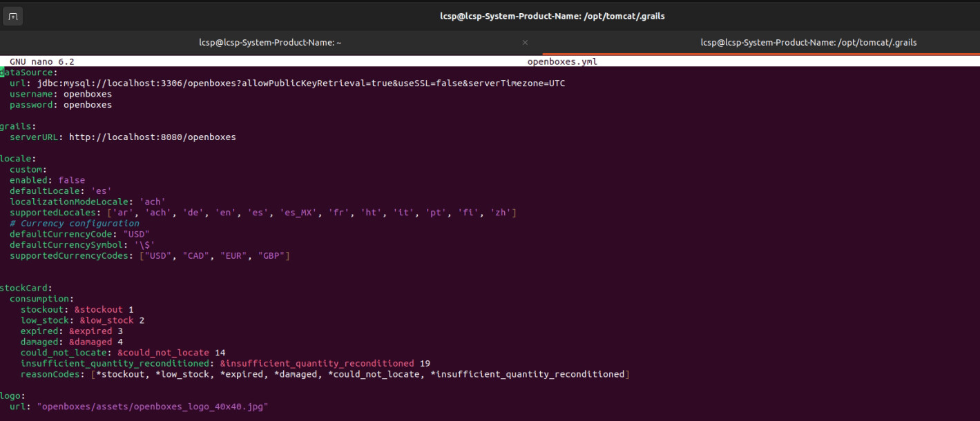Click the locale section key
This screenshot has width=980, height=421.
18,159
